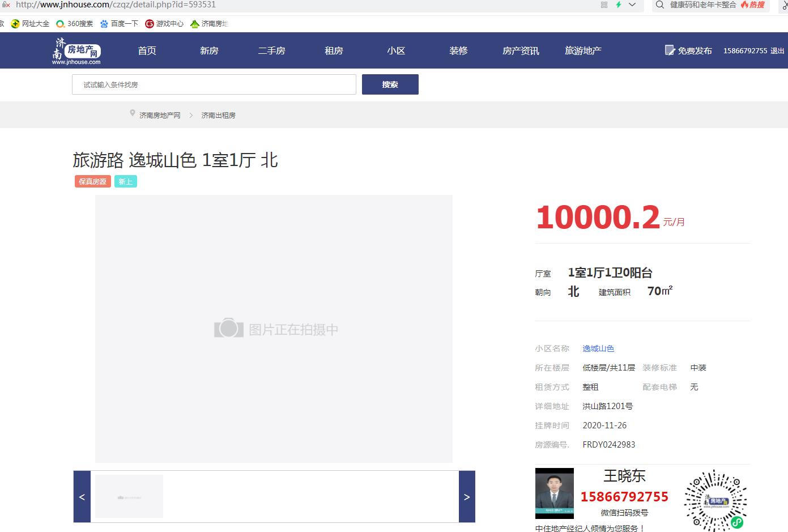
Task: Open the 360搜索 bookmark
Action: 74,24
